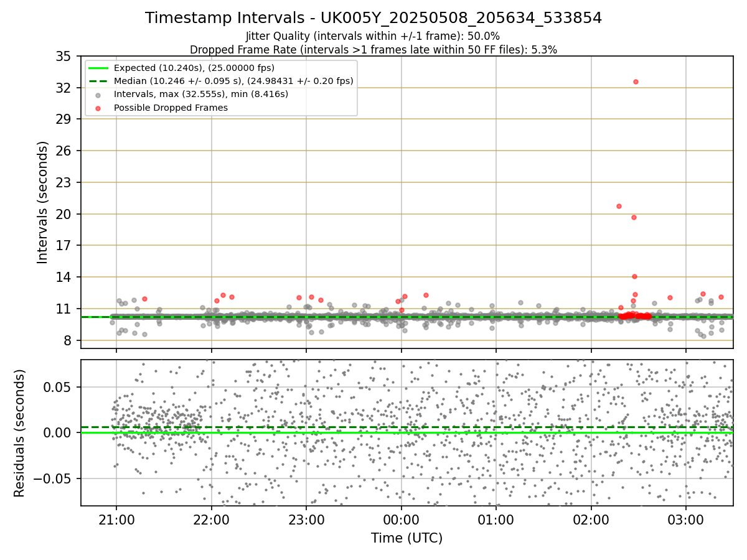Click the 35 y-axis tick label

[x=64, y=56]
